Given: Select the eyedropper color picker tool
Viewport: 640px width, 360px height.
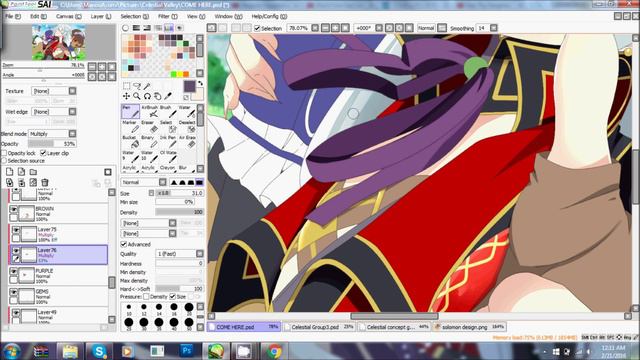Looking at the screenshot, I should tap(167, 96).
